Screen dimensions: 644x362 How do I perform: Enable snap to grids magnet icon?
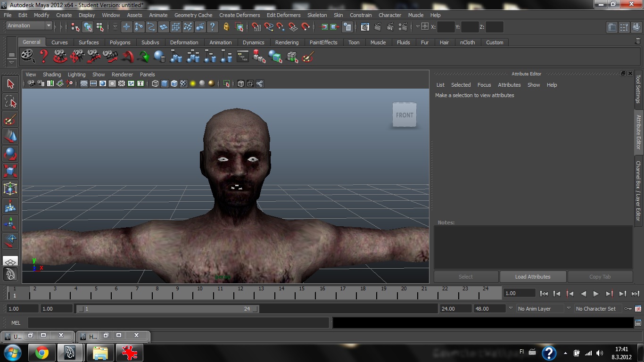tap(256, 27)
